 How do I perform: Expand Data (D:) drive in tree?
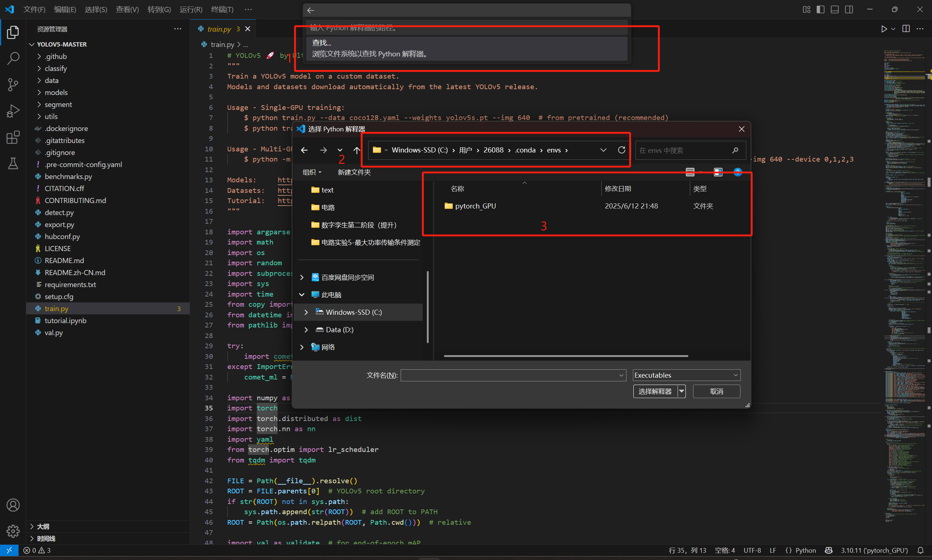pyautogui.click(x=306, y=330)
